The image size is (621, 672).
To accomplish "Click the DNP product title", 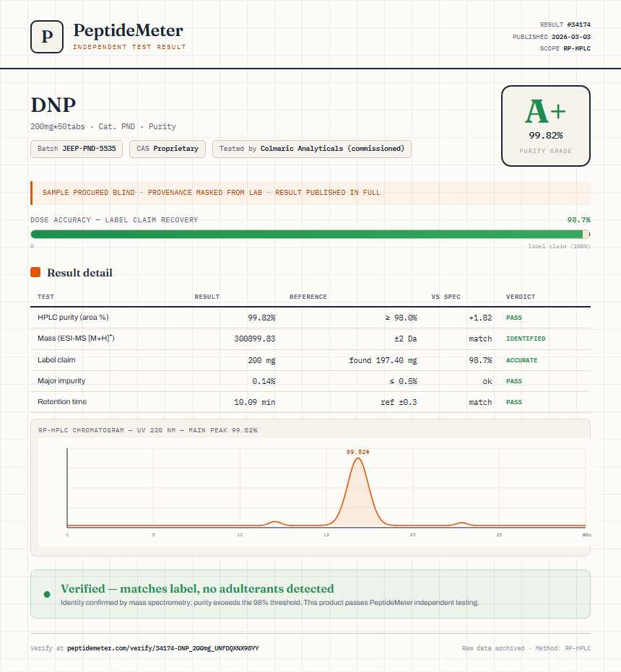I will [53, 105].
